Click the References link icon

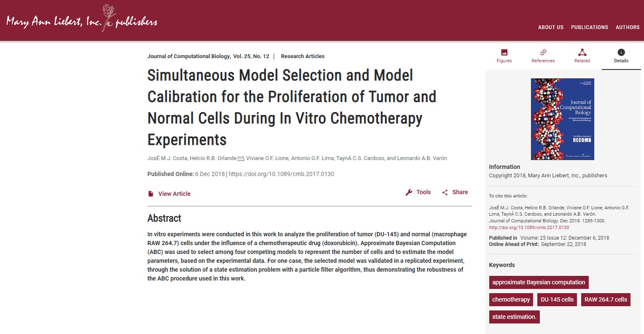pos(543,53)
